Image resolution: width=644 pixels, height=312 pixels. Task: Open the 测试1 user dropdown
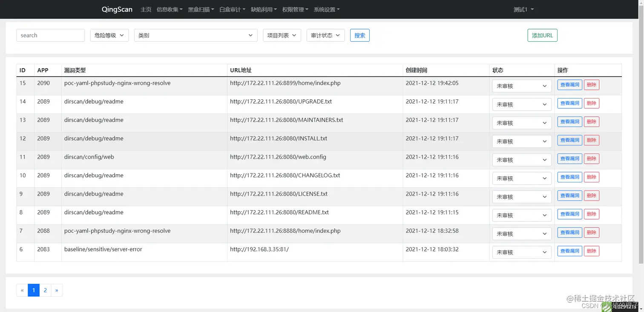[x=523, y=9]
